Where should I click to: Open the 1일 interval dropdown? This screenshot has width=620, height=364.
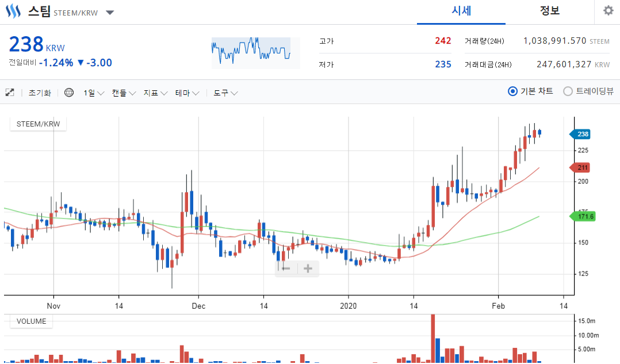[x=93, y=93]
